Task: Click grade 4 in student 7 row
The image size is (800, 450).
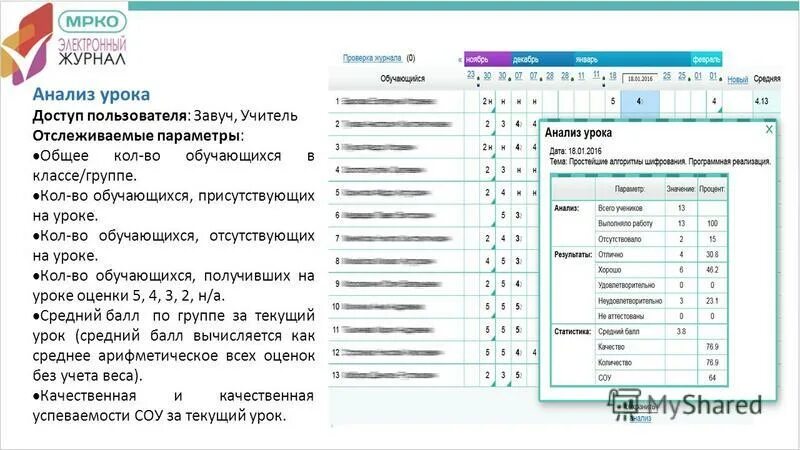Action: pos(503,238)
